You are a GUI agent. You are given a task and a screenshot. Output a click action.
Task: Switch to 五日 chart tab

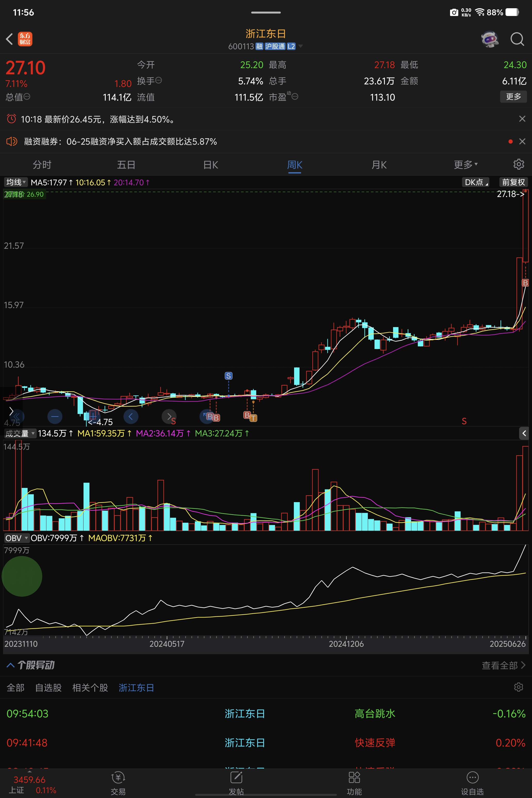tap(126, 164)
